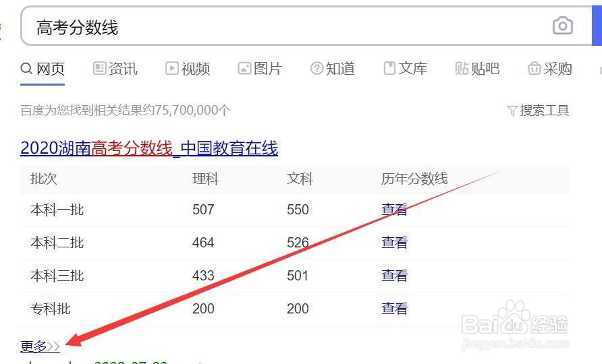Click 查看 link for 本科二批
The image size is (602, 364).
click(394, 243)
